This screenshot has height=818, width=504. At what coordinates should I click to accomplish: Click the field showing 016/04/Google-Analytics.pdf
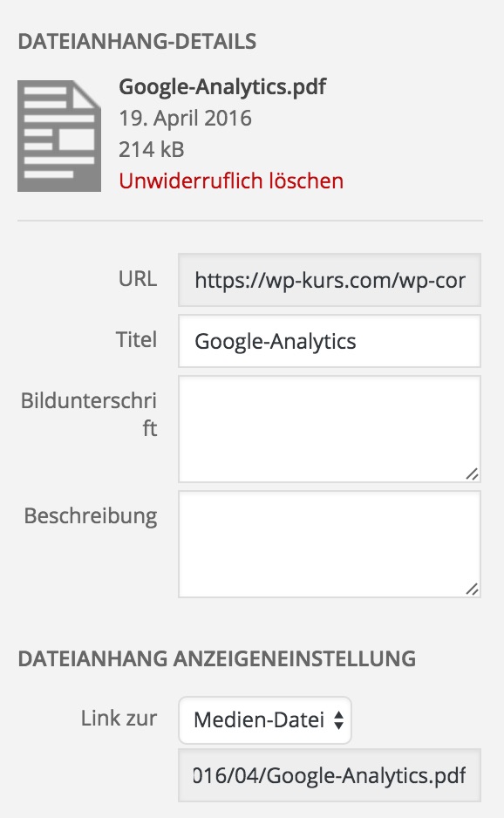click(330, 775)
